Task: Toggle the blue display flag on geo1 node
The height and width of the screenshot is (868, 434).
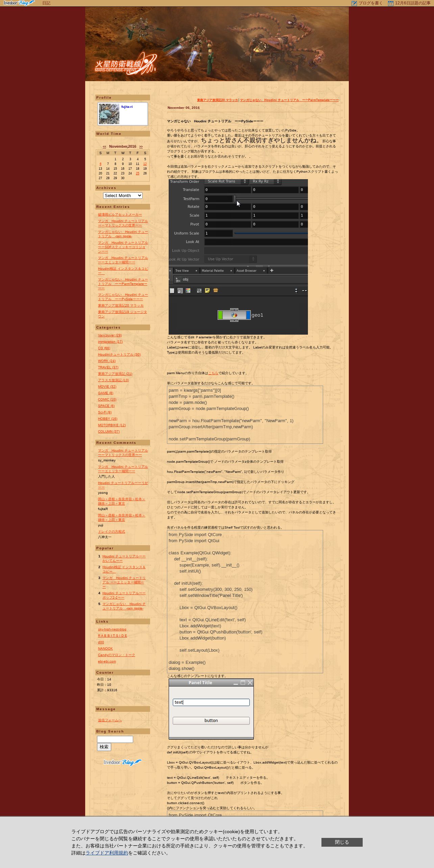Action: click(x=248, y=315)
